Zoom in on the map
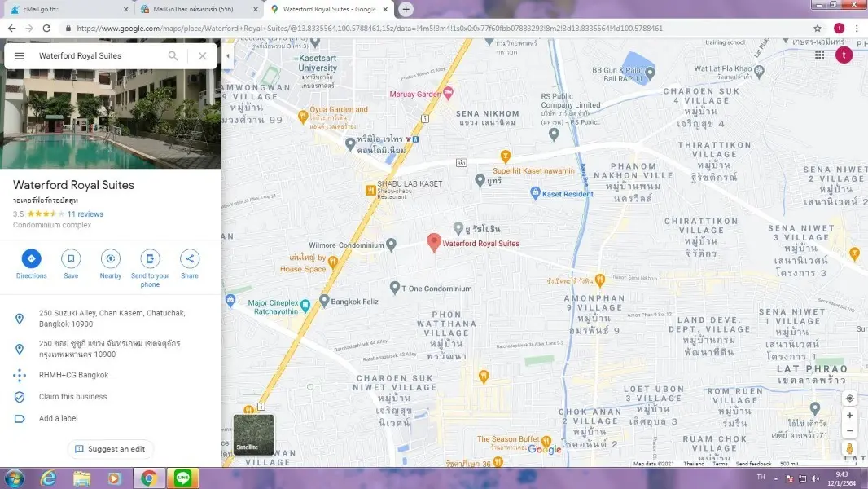Screen dimensions: 868x489 [850, 416]
